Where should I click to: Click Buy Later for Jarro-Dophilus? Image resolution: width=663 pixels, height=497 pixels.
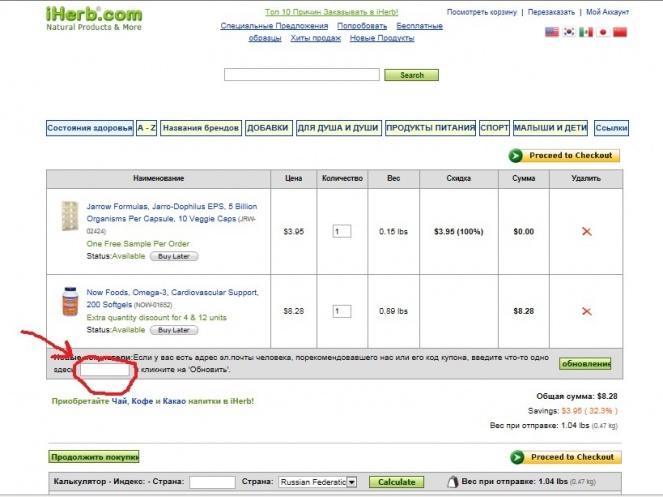pos(174,256)
